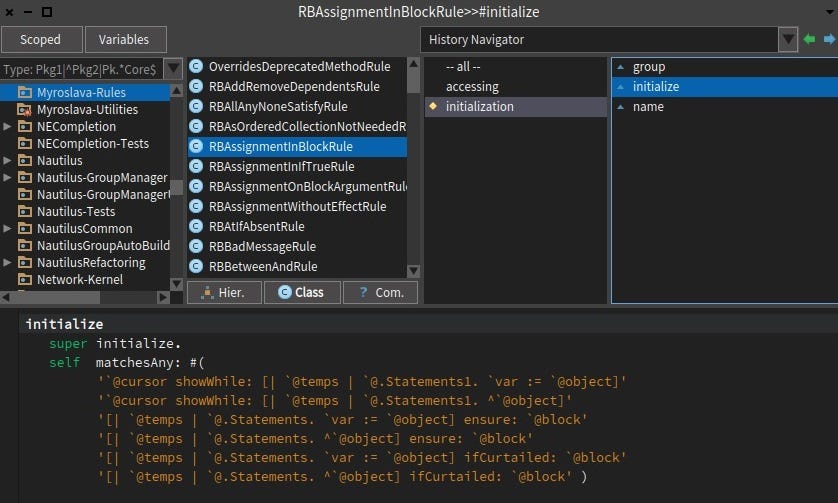Click the History Navigator field

click(599, 40)
